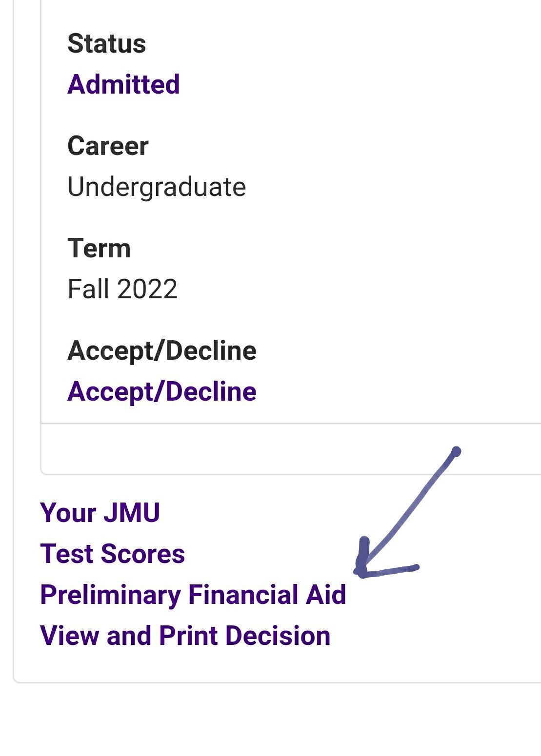
Task: Select the Fall 2022 term value
Action: pos(122,289)
